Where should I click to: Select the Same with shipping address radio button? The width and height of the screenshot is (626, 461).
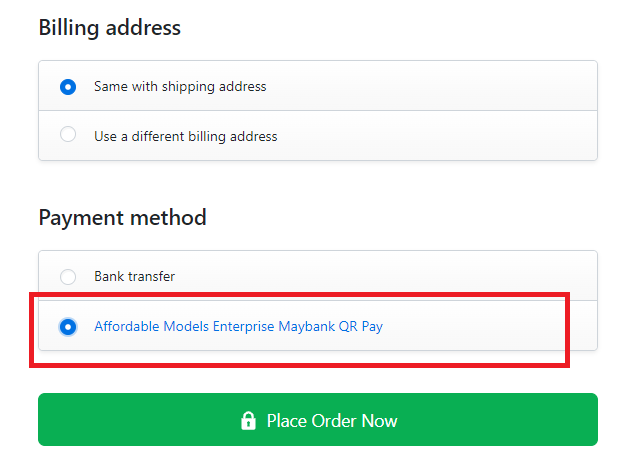pos(68,87)
